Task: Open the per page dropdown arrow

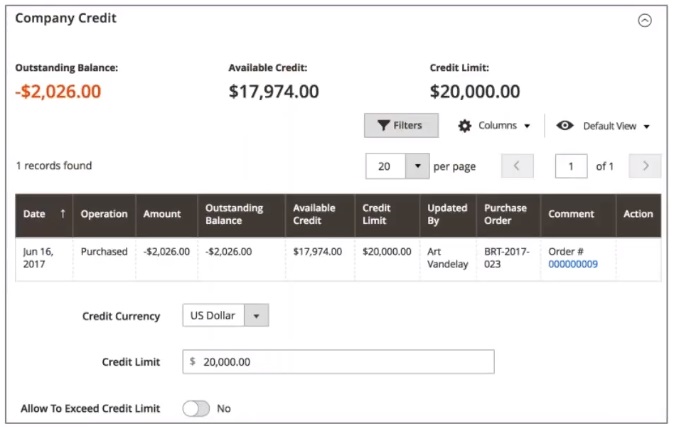Action: tap(415, 166)
